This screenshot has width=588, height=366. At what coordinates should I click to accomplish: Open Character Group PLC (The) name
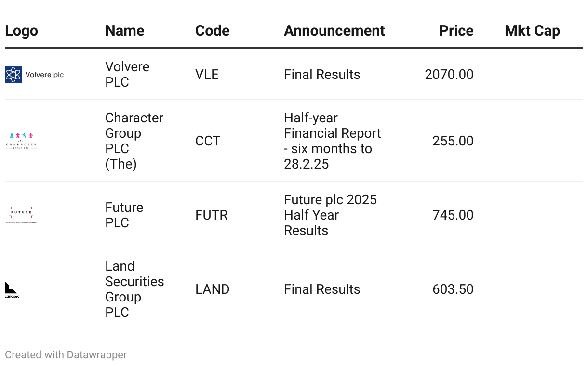pos(134,141)
